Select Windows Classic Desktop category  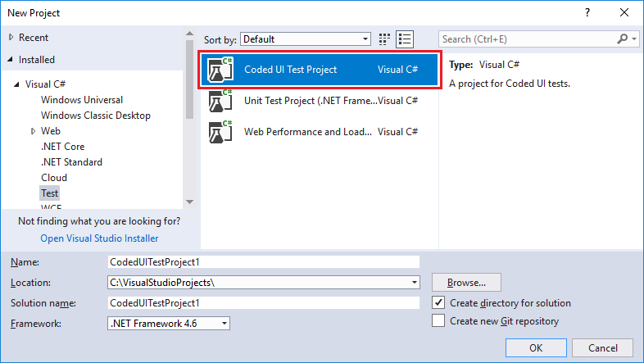95,116
